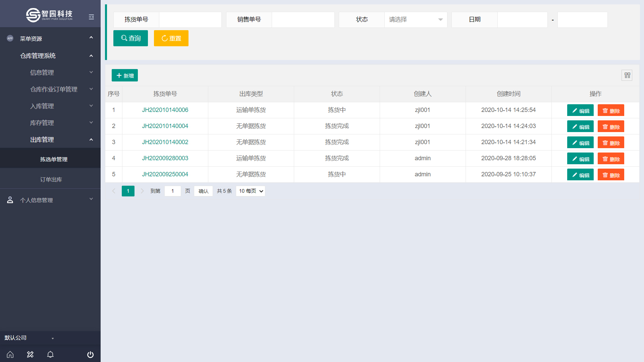Screen dimensions: 644x362
Task: Open notifications with the bell icon
Action: [50, 354]
